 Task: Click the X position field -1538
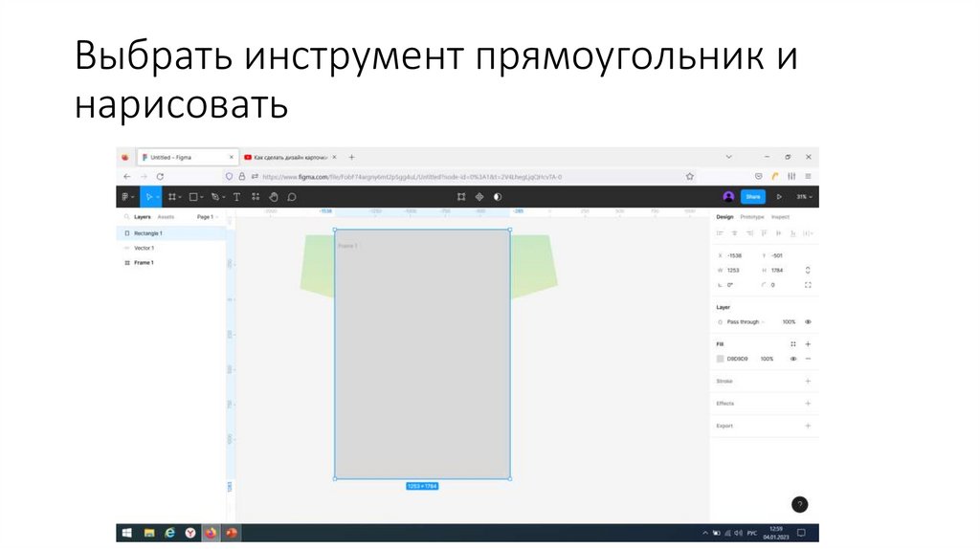pos(736,255)
